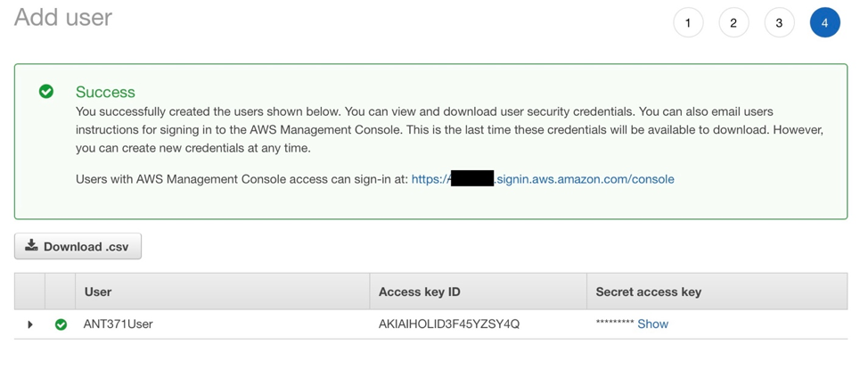Select the access key ID AKIAIHOLID3F45YZSY4Q
The height and width of the screenshot is (369, 868).
pos(449,324)
